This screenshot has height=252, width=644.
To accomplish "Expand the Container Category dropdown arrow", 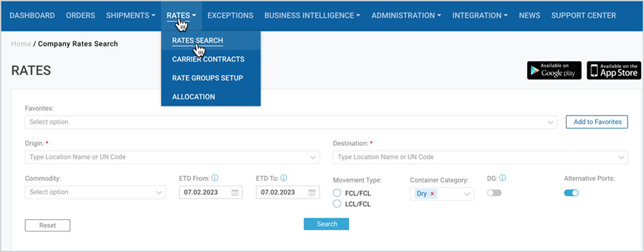I will click(x=467, y=194).
